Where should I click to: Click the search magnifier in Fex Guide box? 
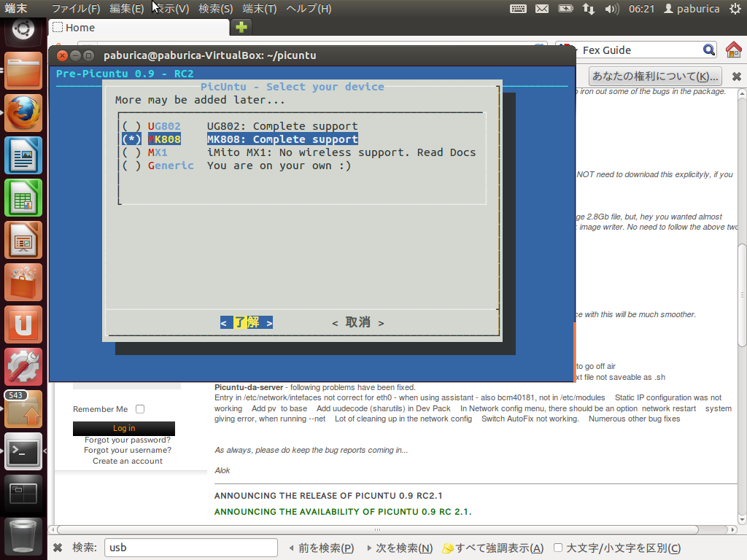(x=709, y=50)
